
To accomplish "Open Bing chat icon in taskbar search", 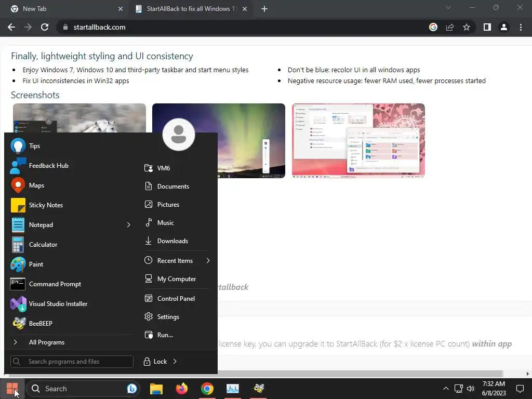I will coord(131,389).
